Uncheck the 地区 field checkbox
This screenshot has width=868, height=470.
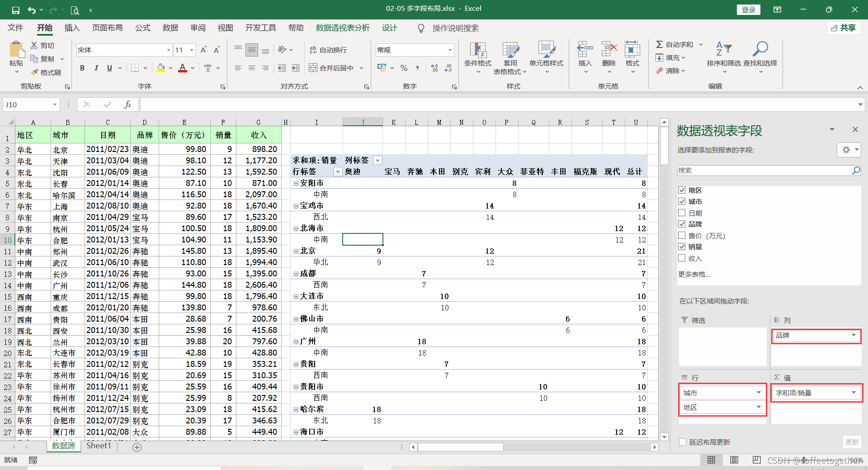point(682,190)
